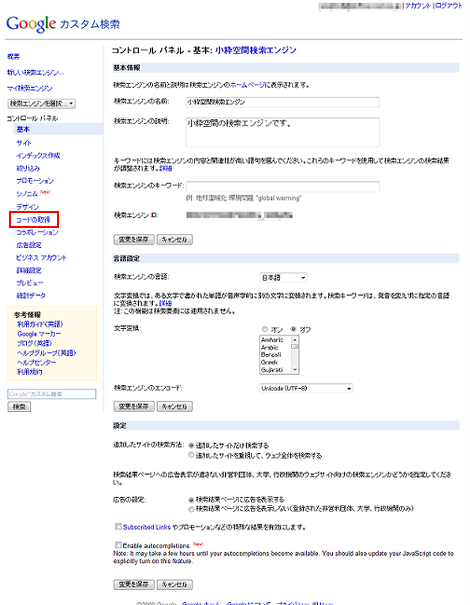Open the ブログ(英語) reference link
The width and height of the screenshot is (470, 605).
point(34,343)
